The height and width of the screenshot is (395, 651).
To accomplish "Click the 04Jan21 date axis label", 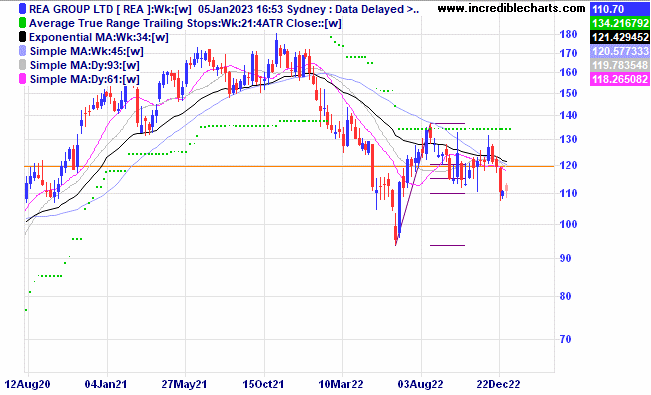I will (105, 384).
